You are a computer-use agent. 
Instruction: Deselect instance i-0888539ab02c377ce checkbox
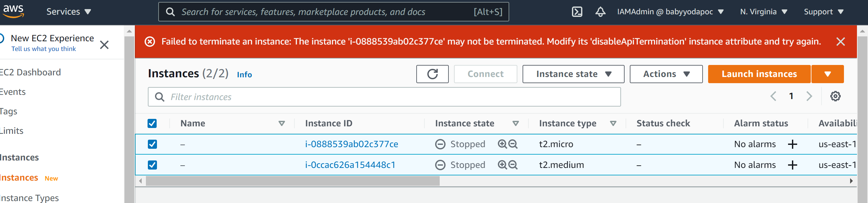pos(152,144)
